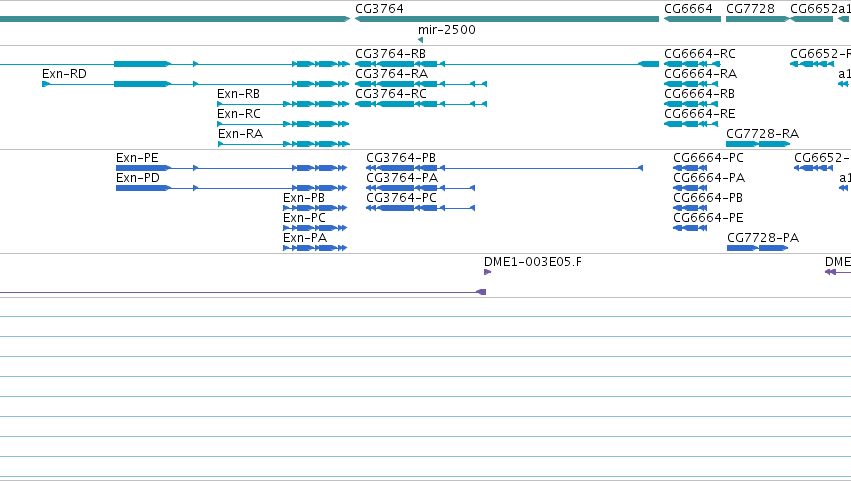Select the CG7728 gene label at top
This screenshot has height=481, width=851.
(751, 9)
